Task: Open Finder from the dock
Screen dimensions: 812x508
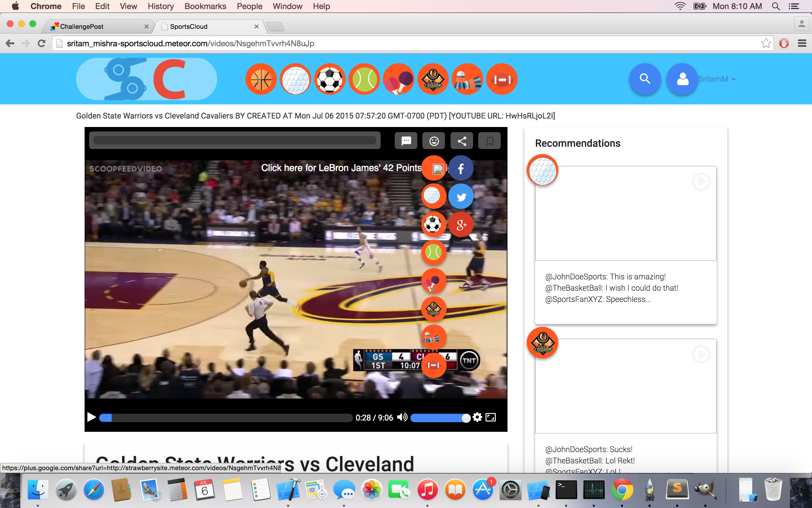Action: (x=37, y=490)
